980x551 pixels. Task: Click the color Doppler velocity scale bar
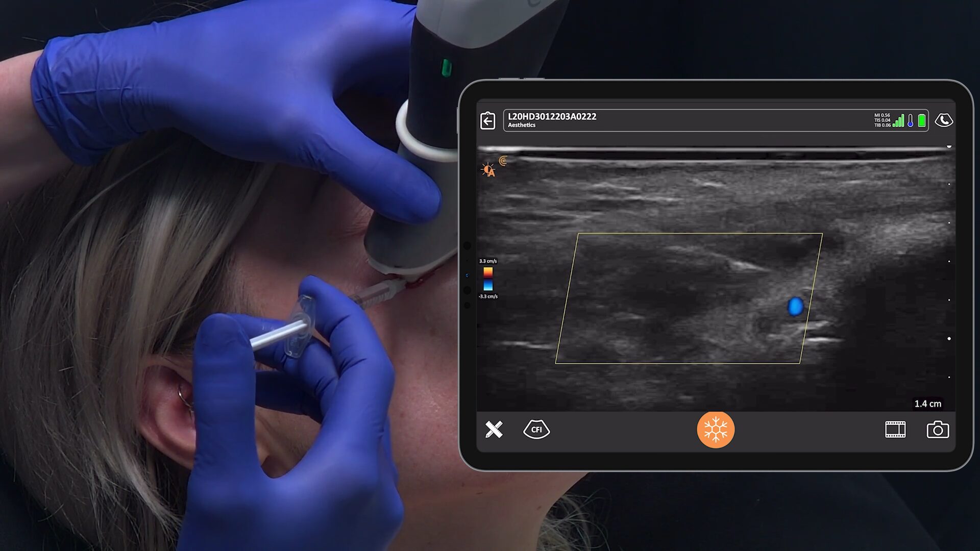[x=488, y=279]
